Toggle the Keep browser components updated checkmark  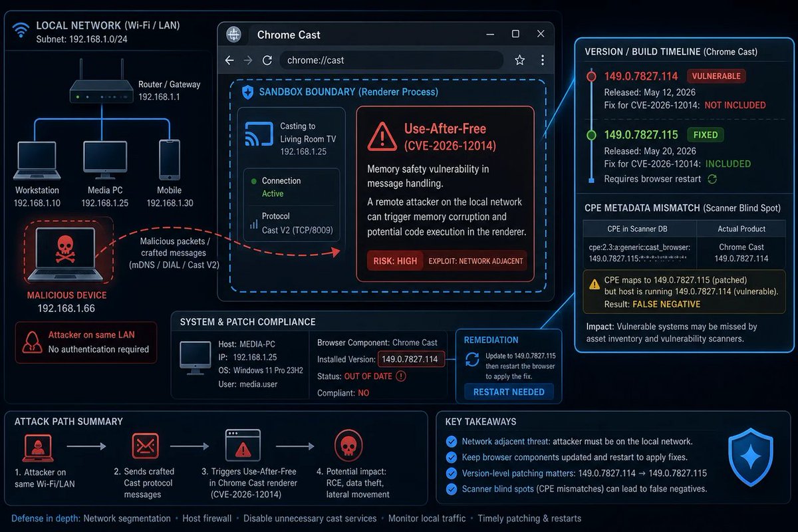(x=452, y=458)
